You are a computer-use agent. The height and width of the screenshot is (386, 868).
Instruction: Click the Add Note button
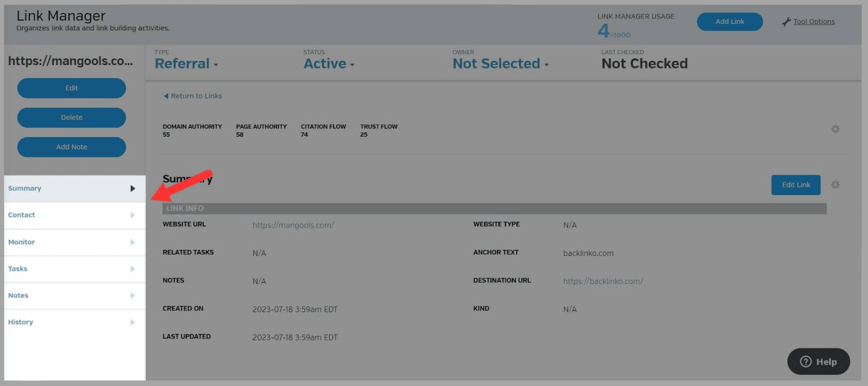click(x=72, y=147)
